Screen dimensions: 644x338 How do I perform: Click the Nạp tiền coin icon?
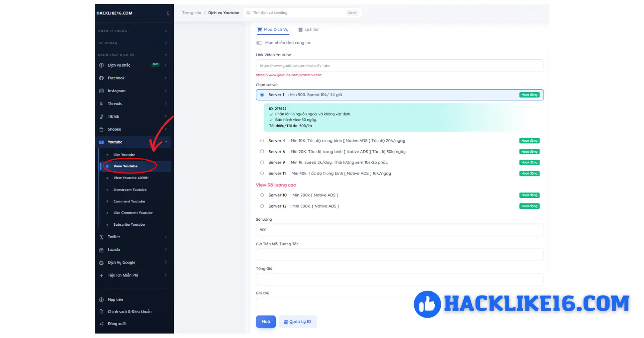tap(101, 300)
